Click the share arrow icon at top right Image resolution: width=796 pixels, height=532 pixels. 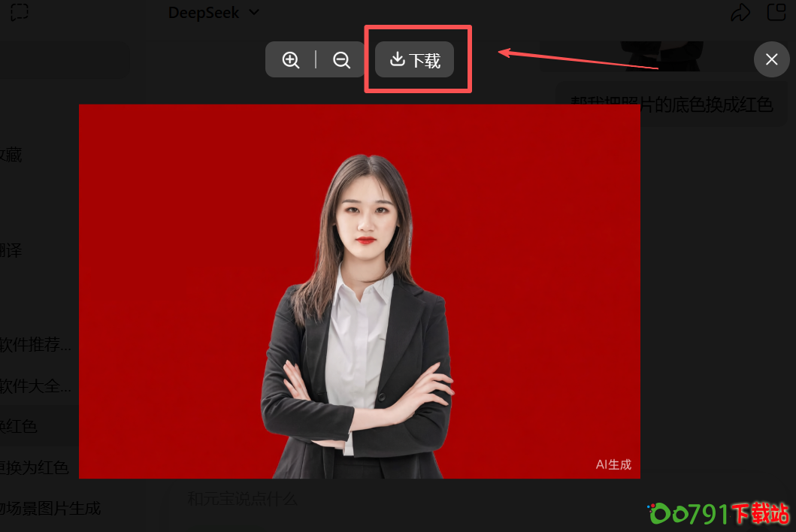tap(740, 13)
